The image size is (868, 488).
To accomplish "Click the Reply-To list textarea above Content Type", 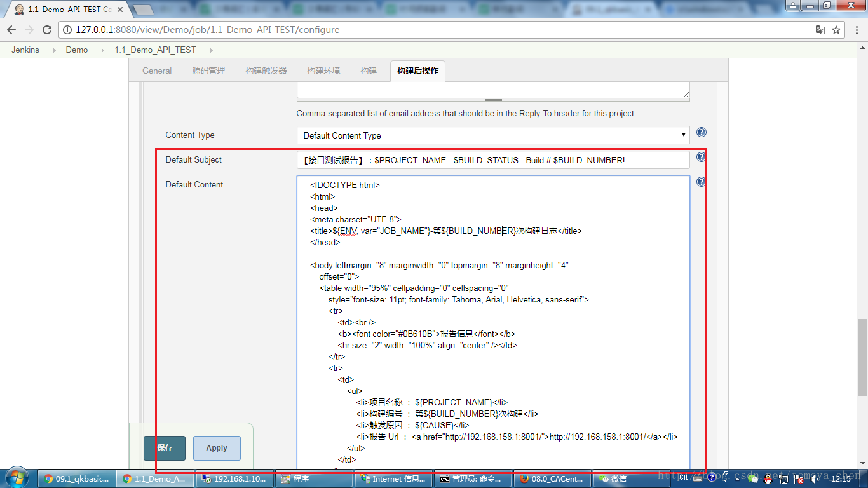I will click(493, 90).
